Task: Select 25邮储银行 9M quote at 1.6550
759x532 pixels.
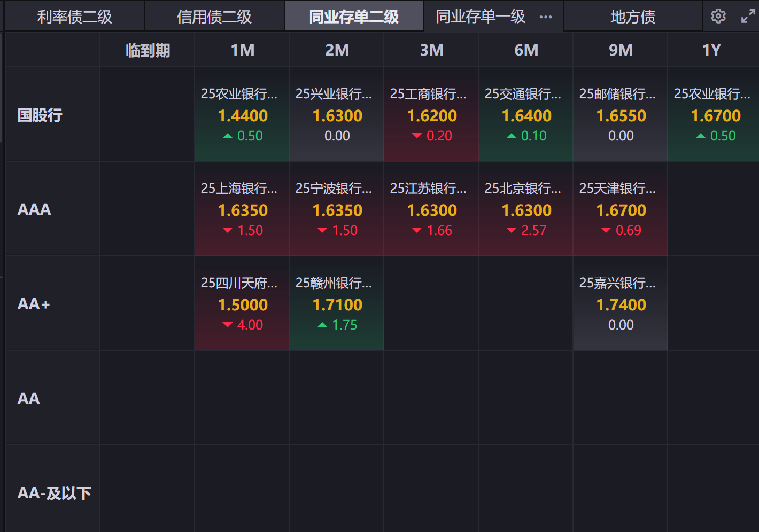Action: tap(621, 115)
